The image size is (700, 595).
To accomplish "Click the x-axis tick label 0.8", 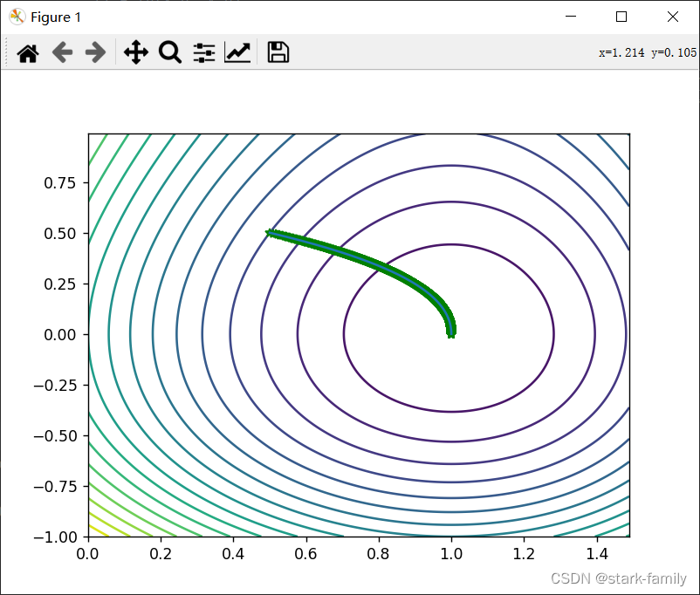I will click(378, 554).
